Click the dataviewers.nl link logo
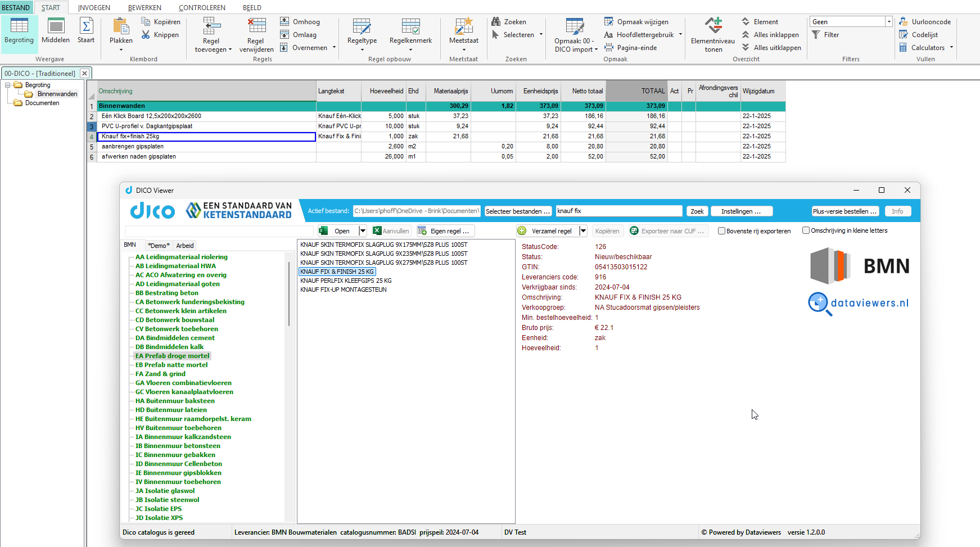Viewport: 980px width, 547px height. (858, 304)
